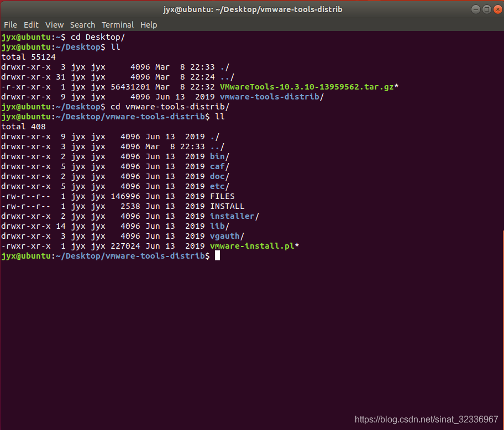Click the '22:24' timestamp
Screen dimensions: 504x430
click(x=202, y=77)
